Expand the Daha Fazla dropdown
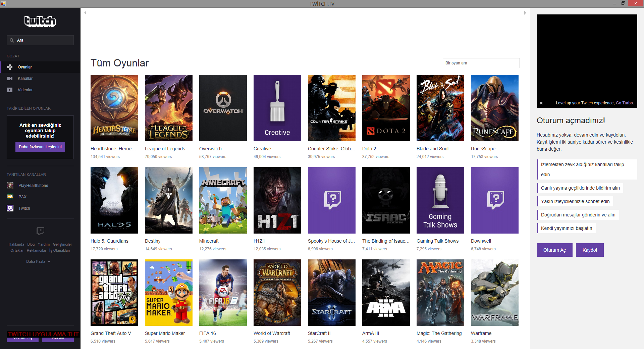Image resolution: width=644 pixels, height=349 pixels. click(x=38, y=261)
